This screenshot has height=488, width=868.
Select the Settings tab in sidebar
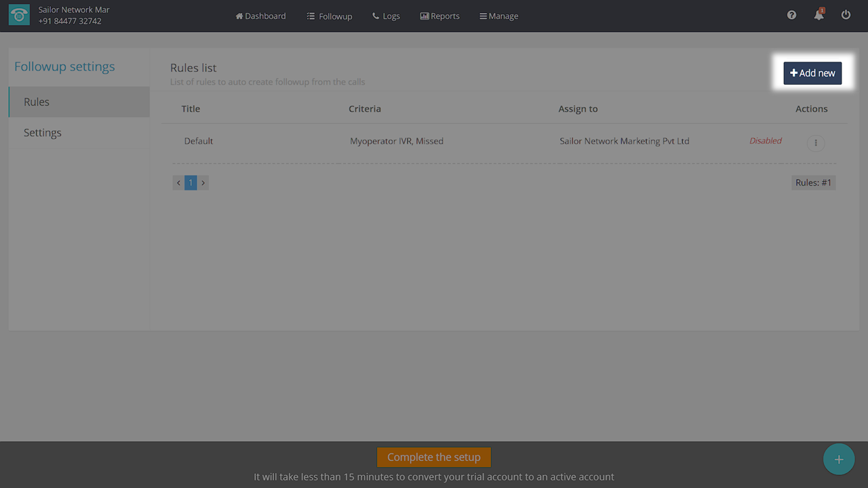pyautogui.click(x=79, y=133)
